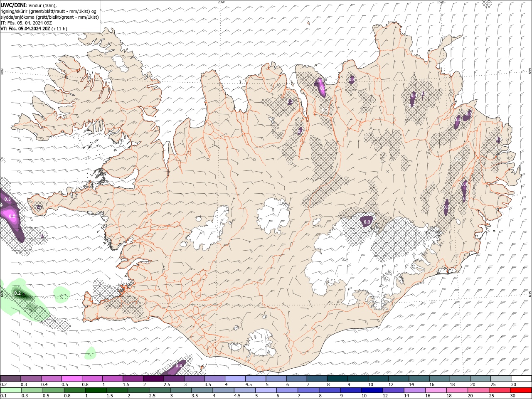Click the pale grey snow swatch between 25 and 30

(x=501, y=379)
